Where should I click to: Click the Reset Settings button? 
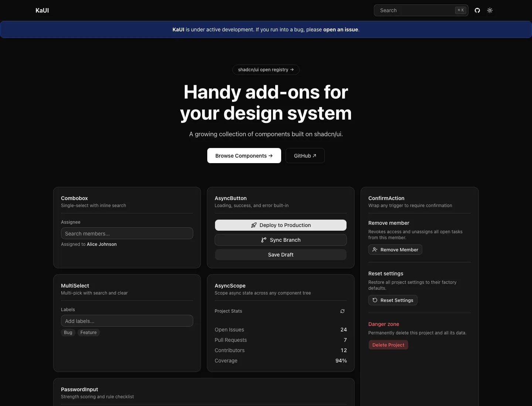tap(393, 300)
